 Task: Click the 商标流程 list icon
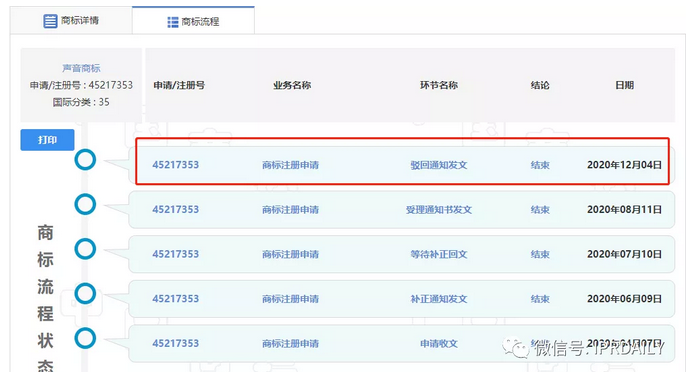coord(173,22)
